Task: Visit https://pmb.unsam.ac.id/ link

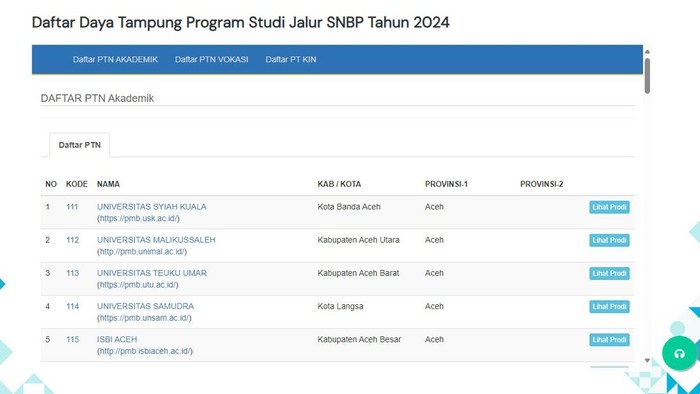Action: click(x=144, y=318)
